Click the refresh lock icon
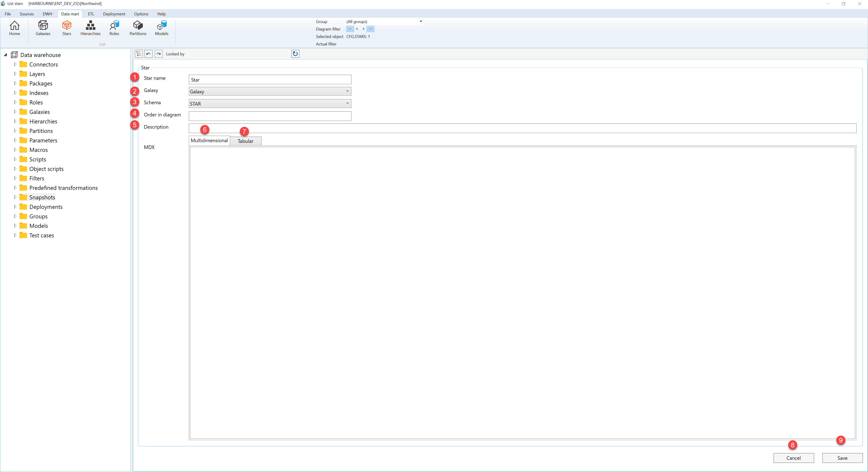The image size is (868, 472). pos(295,54)
